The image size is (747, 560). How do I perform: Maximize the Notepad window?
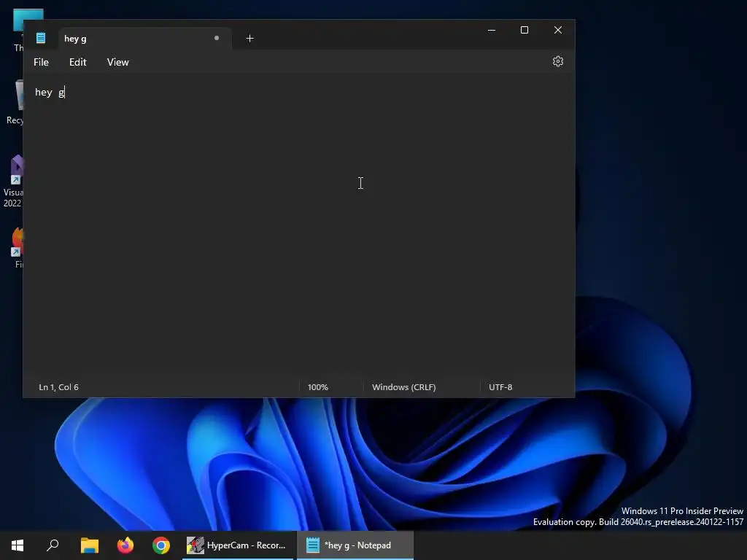525,30
